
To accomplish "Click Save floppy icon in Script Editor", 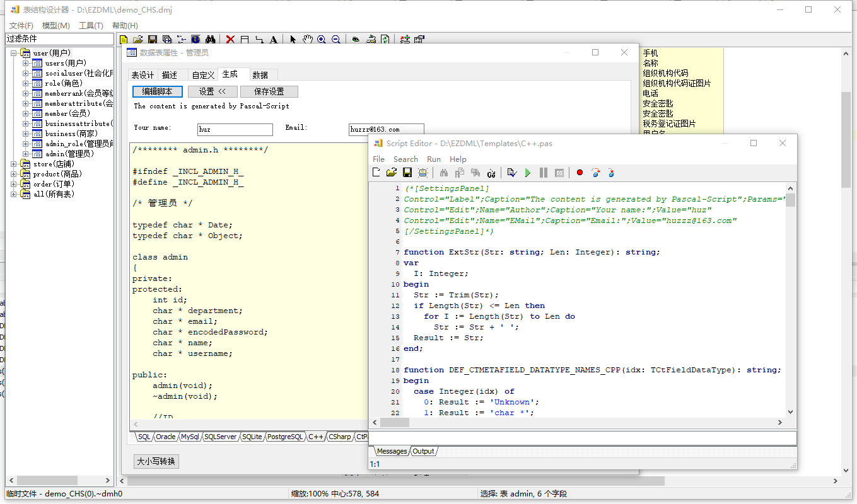I will [x=407, y=173].
